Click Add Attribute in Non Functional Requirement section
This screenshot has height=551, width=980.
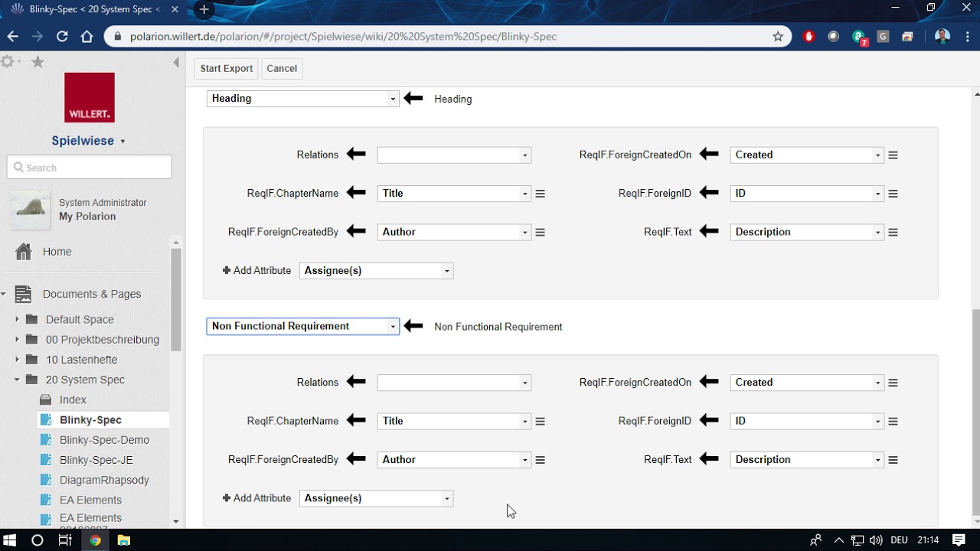[x=256, y=498]
